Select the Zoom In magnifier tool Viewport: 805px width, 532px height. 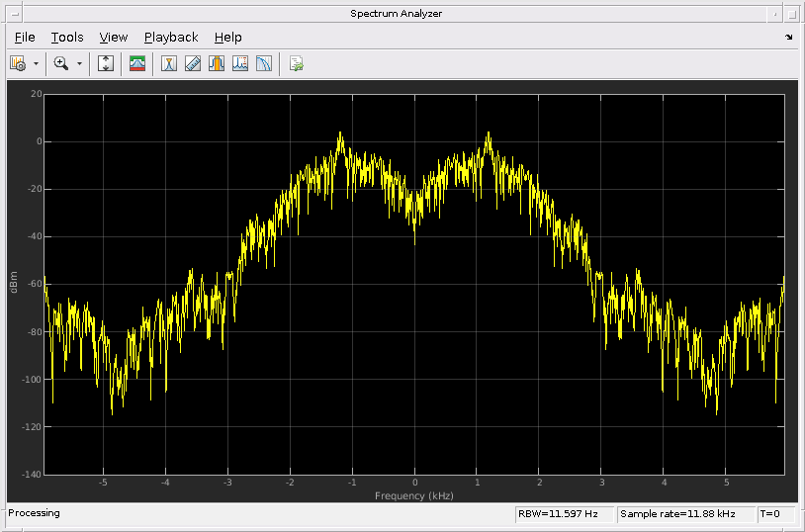[x=60, y=63]
